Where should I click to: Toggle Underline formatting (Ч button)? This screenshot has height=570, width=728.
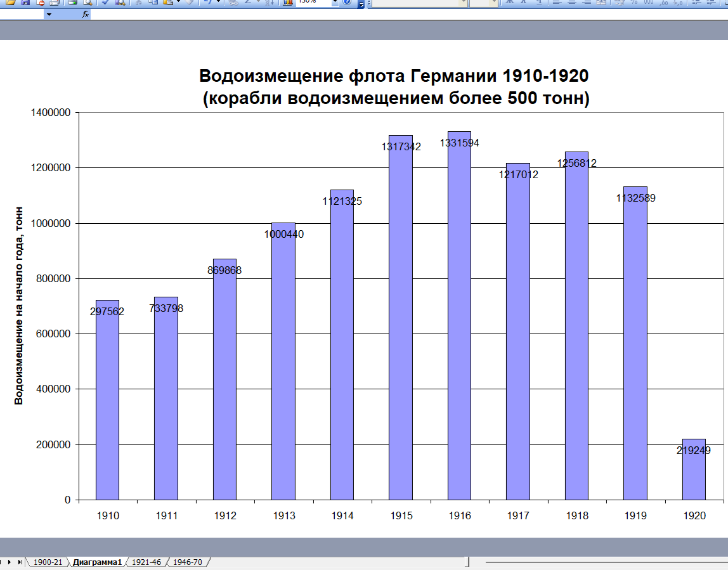[538, 3]
